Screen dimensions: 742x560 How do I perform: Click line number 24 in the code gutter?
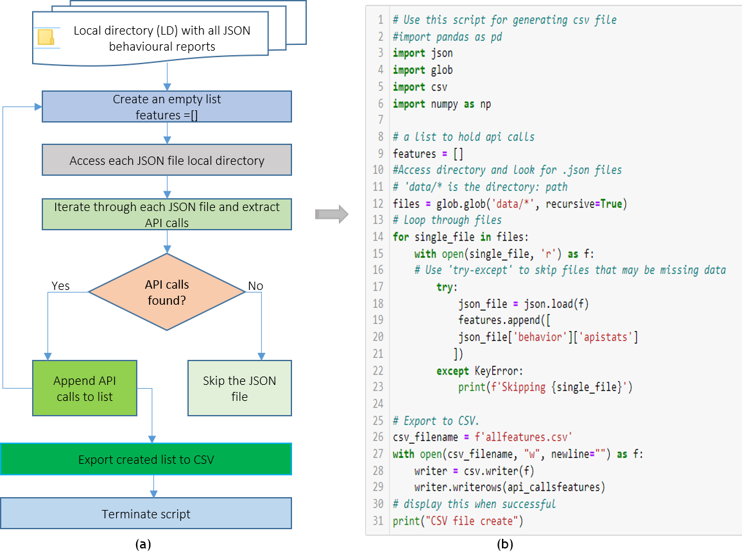pyautogui.click(x=377, y=404)
